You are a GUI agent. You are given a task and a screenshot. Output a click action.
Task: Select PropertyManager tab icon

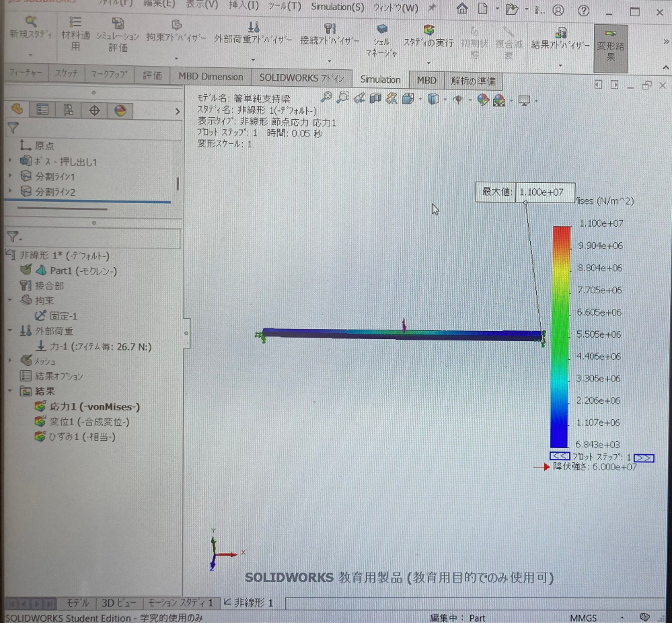coord(42,110)
